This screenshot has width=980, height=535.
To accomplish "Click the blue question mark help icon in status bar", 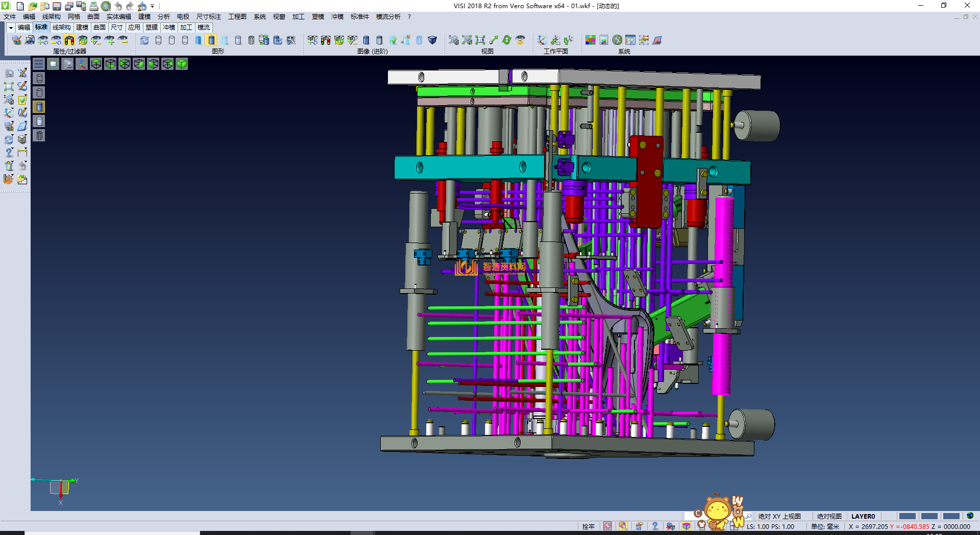I will (655, 526).
